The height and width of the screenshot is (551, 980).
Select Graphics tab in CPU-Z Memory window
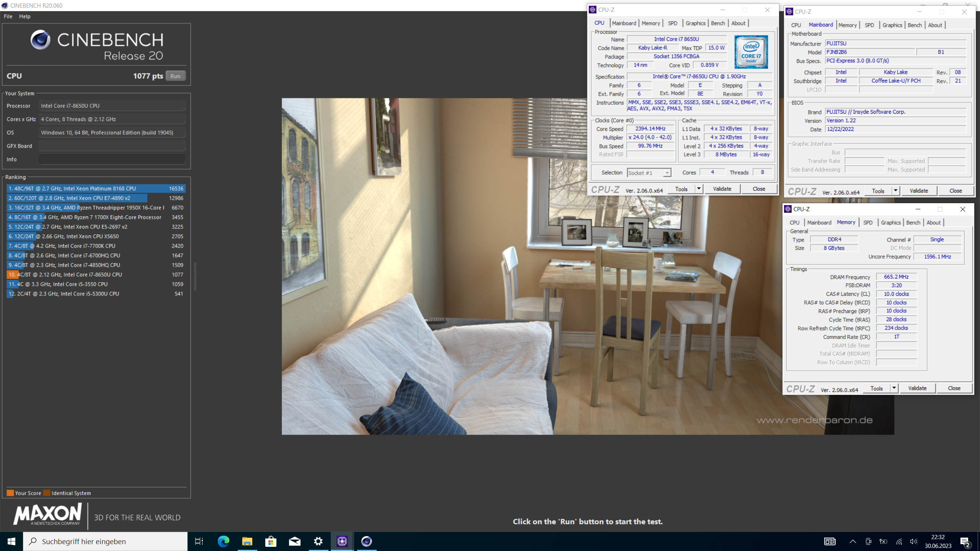tap(891, 222)
